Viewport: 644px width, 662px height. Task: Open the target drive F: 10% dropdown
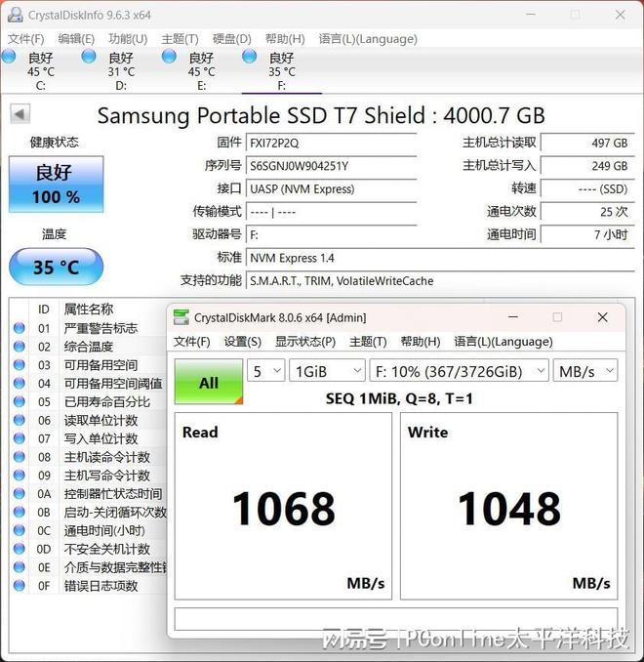[x=460, y=371]
